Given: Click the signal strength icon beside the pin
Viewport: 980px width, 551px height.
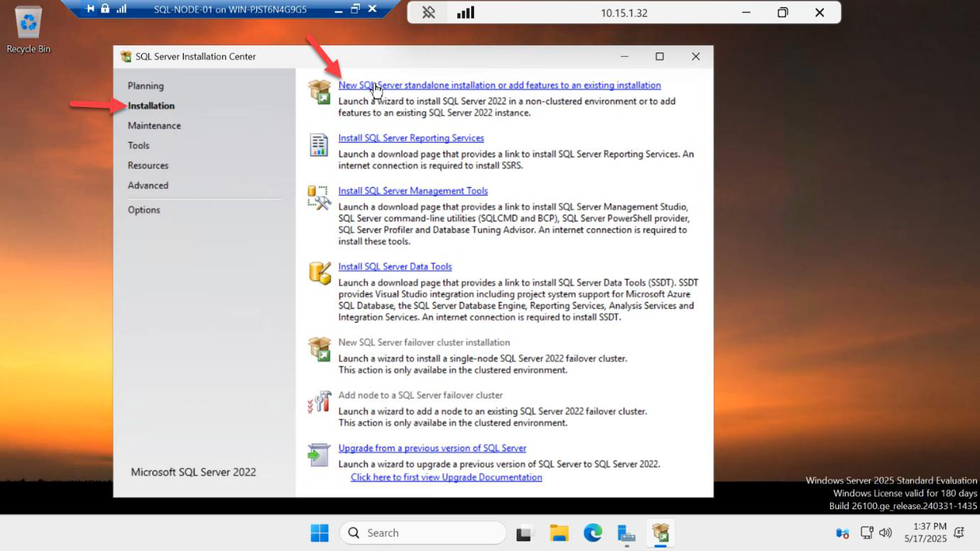Looking at the screenshot, I should tap(466, 13).
